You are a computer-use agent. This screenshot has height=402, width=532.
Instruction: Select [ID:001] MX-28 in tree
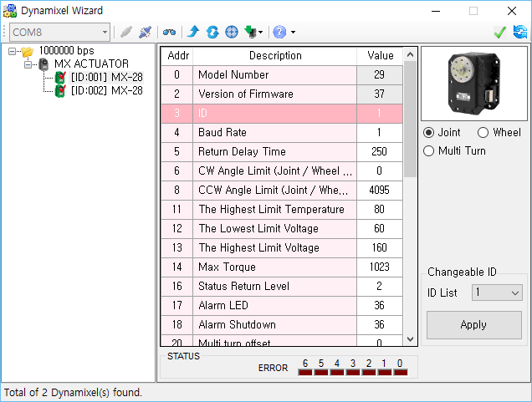106,77
